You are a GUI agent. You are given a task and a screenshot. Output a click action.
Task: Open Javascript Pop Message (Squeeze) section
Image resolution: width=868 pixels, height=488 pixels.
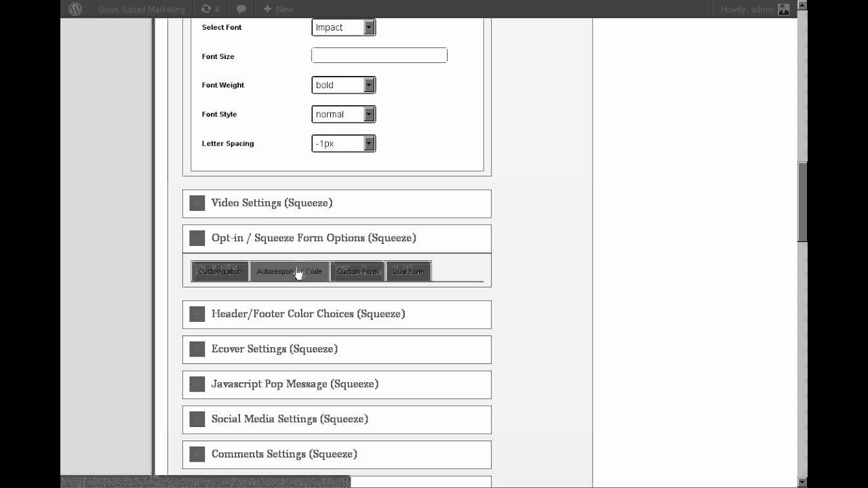(x=336, y=384)
